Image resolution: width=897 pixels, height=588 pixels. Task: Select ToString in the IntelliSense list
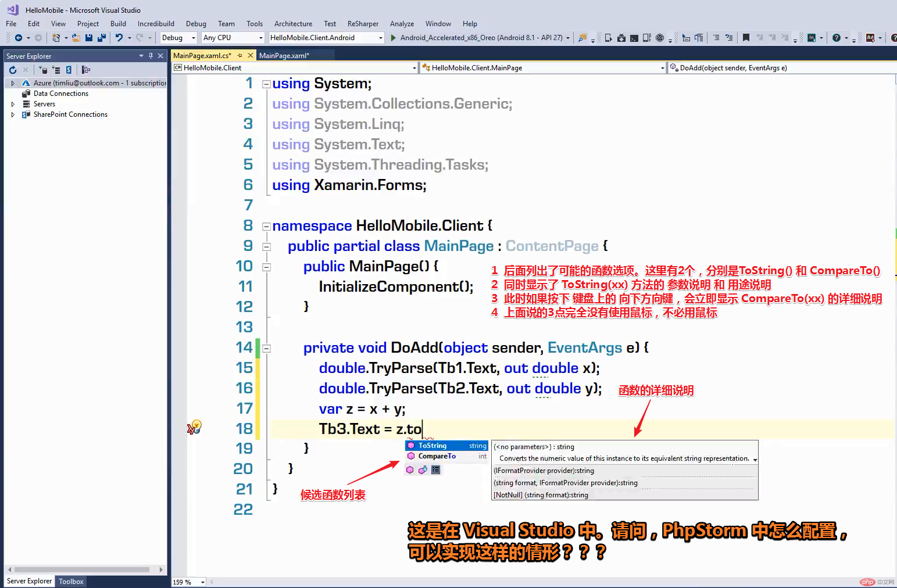tap(446, 446)
